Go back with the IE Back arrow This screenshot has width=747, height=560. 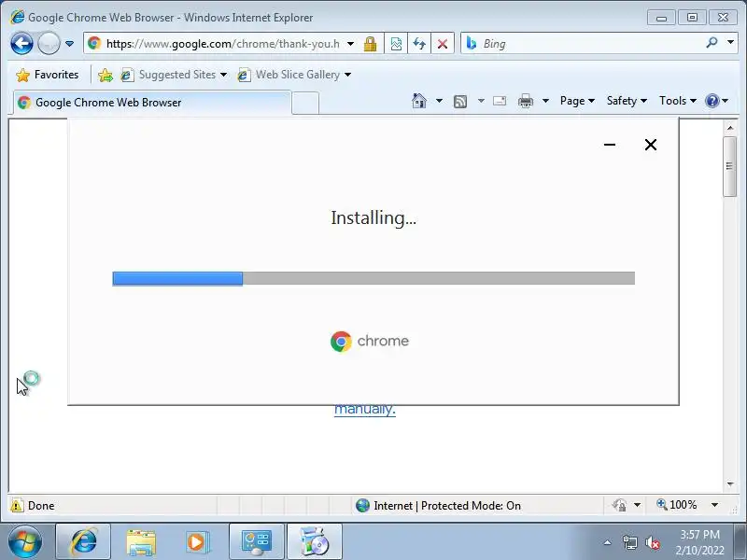pyautogui.click(x=21, y=44)
